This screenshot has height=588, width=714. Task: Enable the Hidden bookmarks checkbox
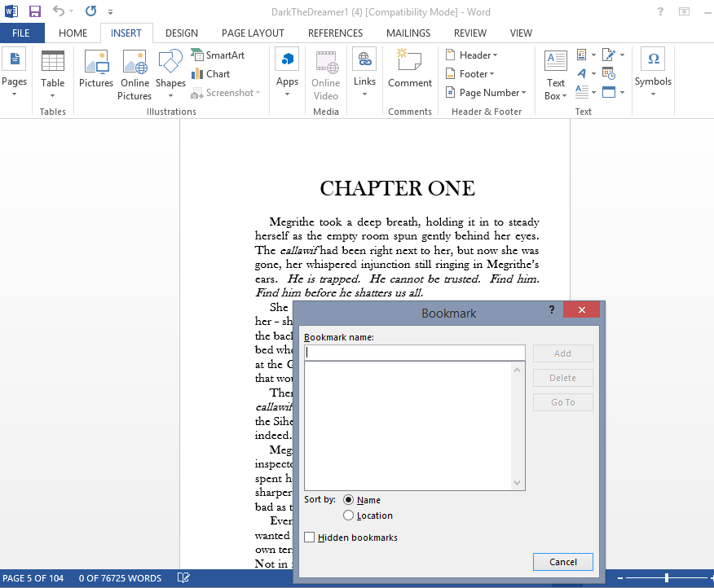tap(310, 538)
